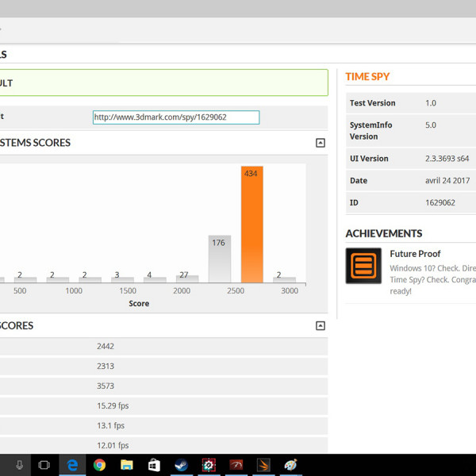Viewport: 476px width, 476px height.
Task: Launch Steam from the taskbar
Action: (181, 465)
